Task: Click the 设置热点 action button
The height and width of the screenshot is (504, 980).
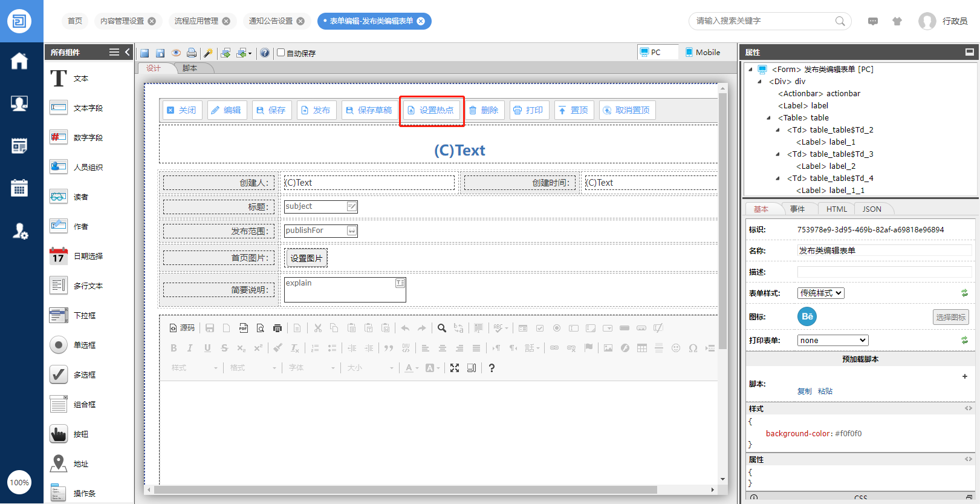Action: tap(431, 111)
